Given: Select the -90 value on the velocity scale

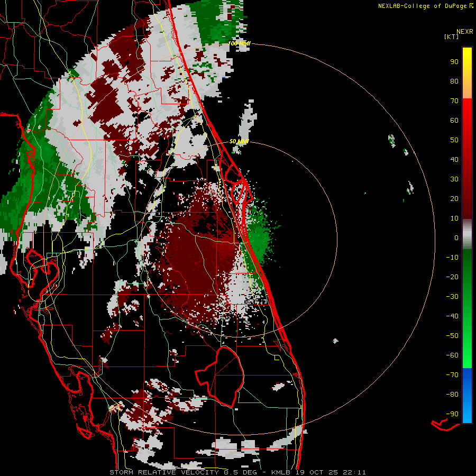Looking at the screenshot, I should point(452,414).
